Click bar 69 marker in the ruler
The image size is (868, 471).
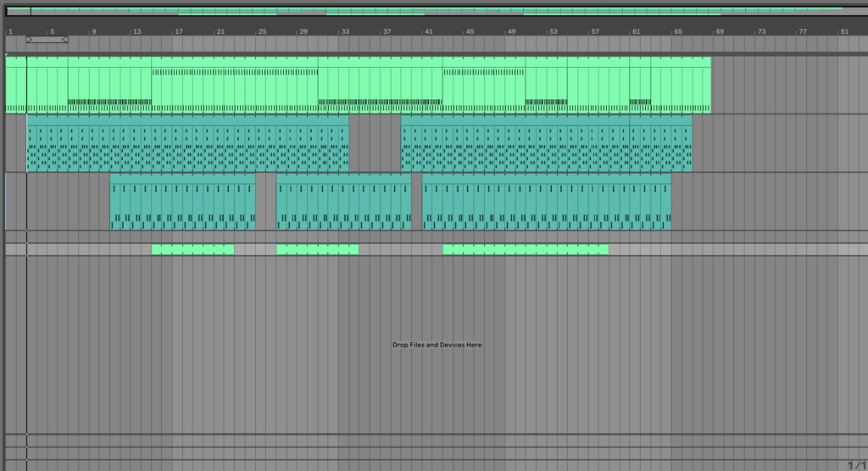(x=719, y=31)
